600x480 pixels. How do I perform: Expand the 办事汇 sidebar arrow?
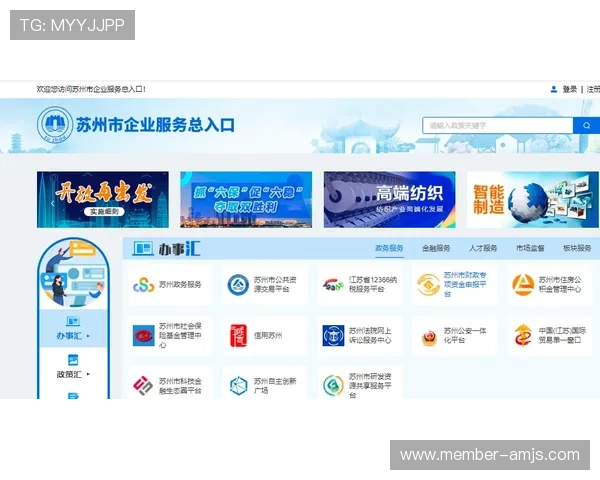tap(88, 336)
